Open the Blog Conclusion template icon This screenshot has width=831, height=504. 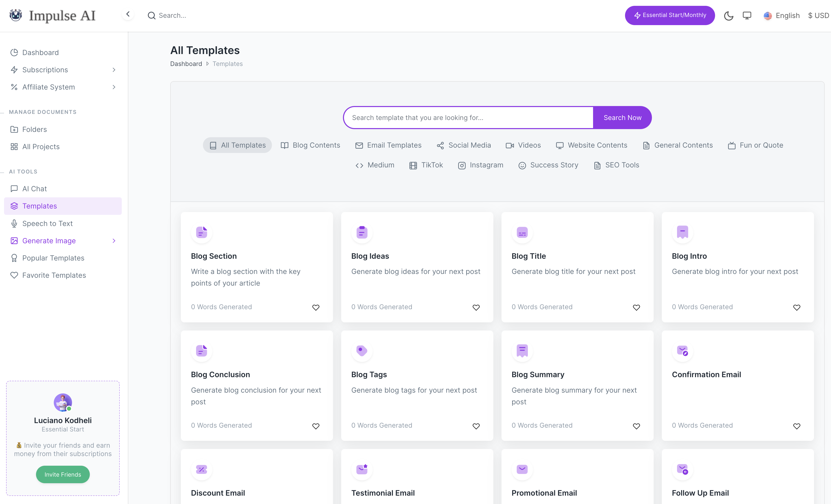[201, 351]
